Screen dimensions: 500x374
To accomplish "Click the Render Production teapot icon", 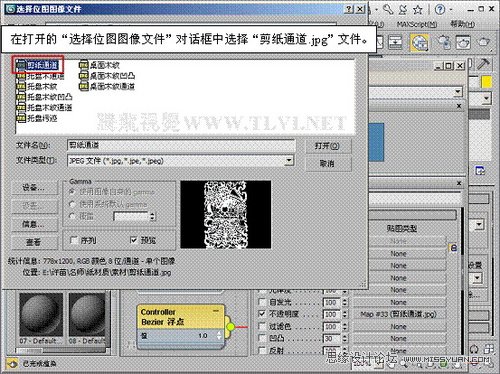I will 484,43.
